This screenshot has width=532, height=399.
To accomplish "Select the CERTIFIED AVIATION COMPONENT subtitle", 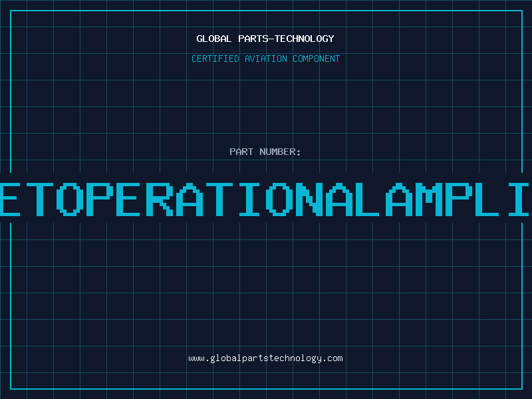I will (265, 59).
